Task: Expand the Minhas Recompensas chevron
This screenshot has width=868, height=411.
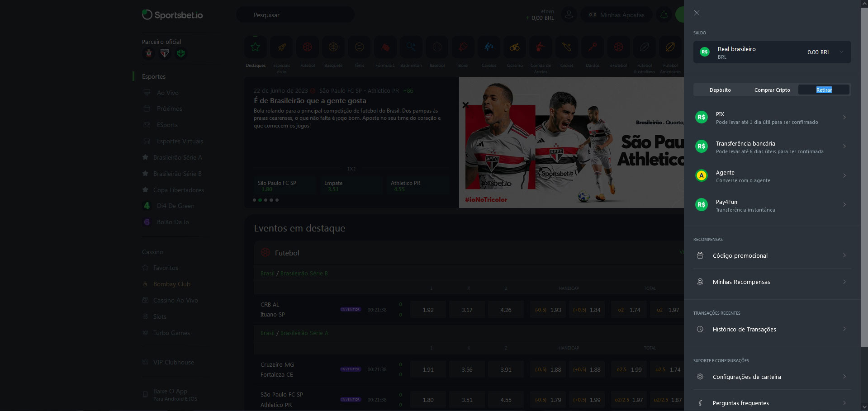Action: (x=844, y=282)
